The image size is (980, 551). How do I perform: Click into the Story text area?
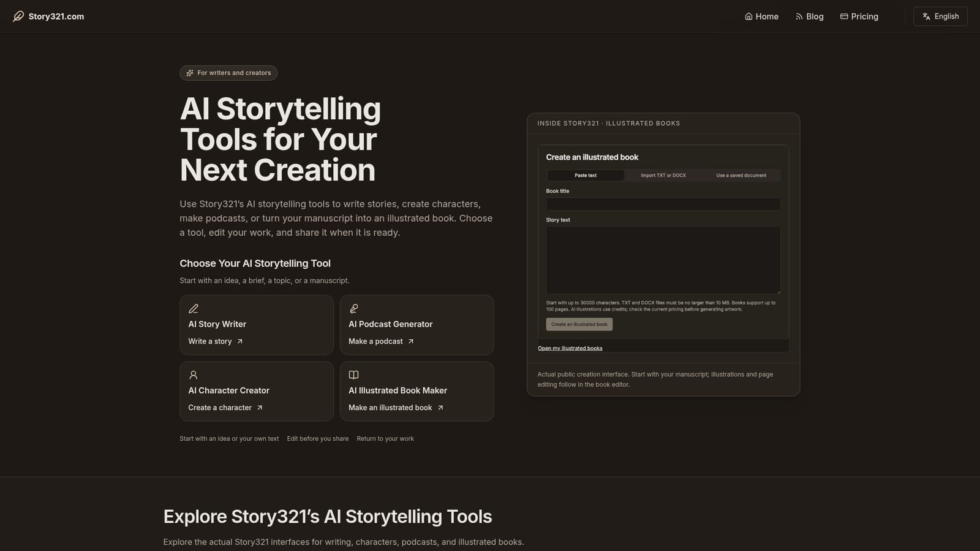[663, 260]
